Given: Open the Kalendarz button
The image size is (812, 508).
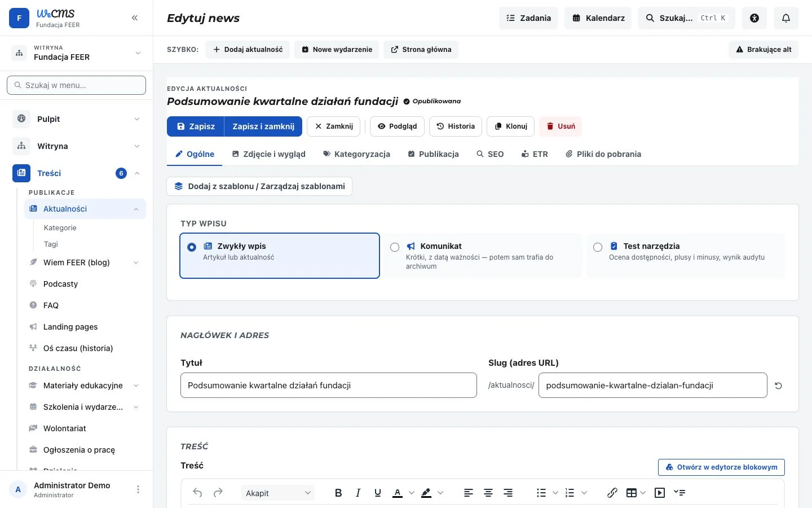Looking at the screenshot, I should point(598,18).
